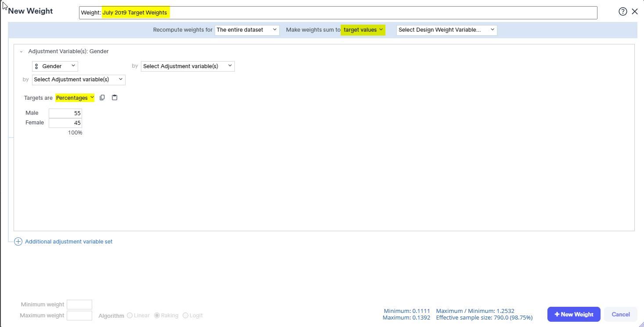Open the Select Design Weight Variable dropdown
Screen dimensions: 644x327
446,30
